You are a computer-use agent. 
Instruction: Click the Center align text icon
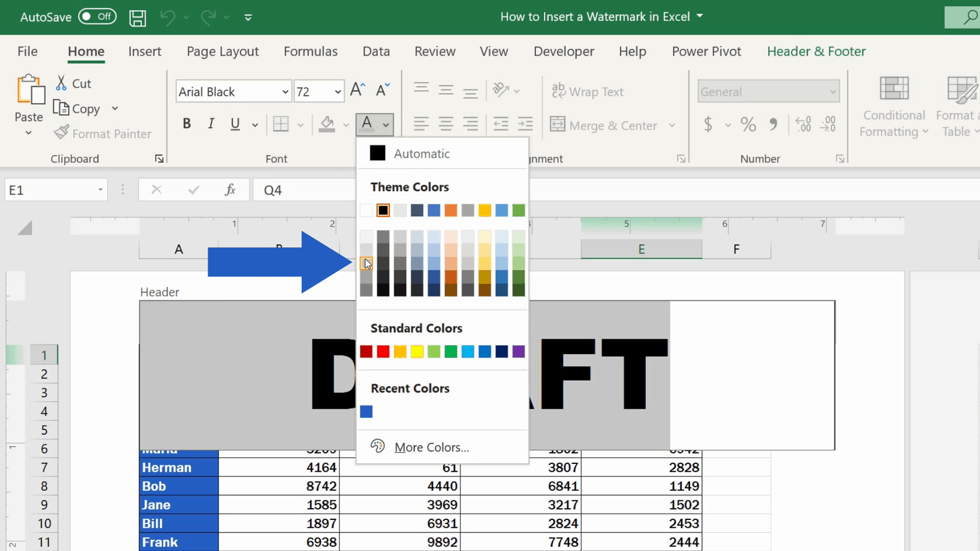(x=446, y=124)
